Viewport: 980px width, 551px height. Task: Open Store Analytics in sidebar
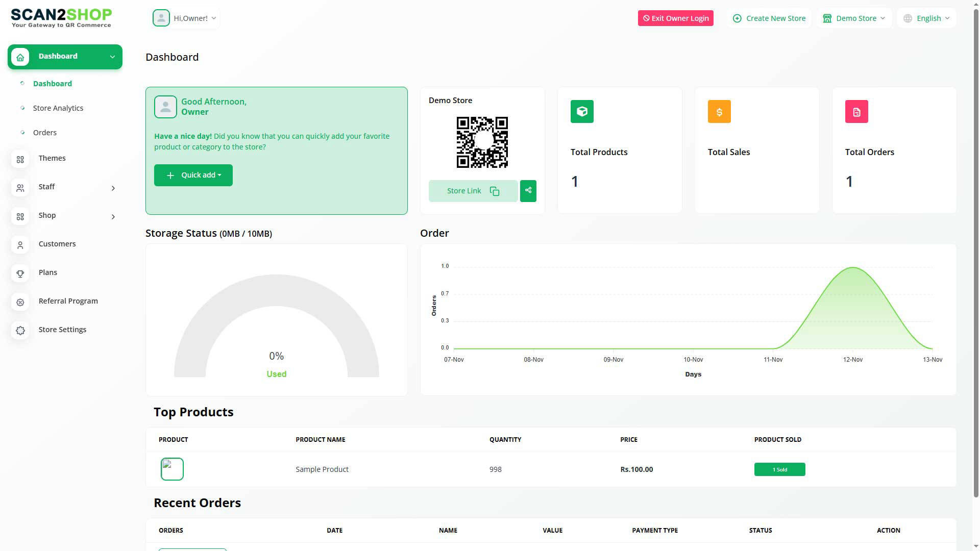(x=58, y=108)
